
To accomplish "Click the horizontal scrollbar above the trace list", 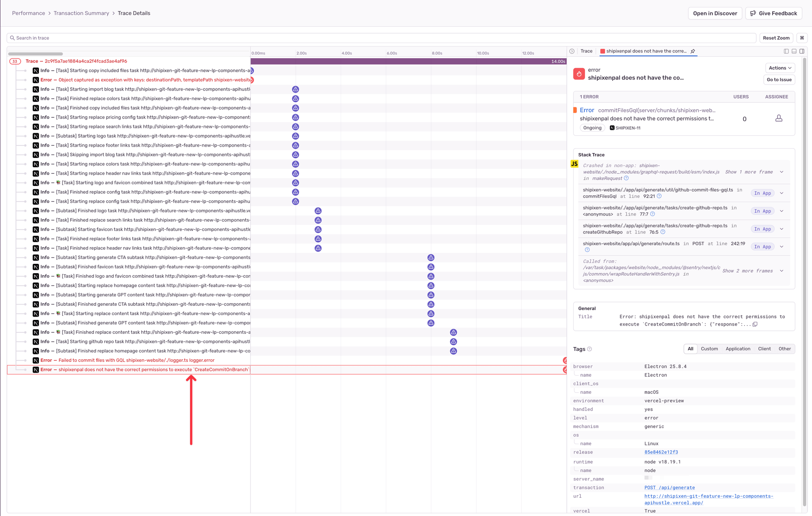I will (x=35, y=54).
